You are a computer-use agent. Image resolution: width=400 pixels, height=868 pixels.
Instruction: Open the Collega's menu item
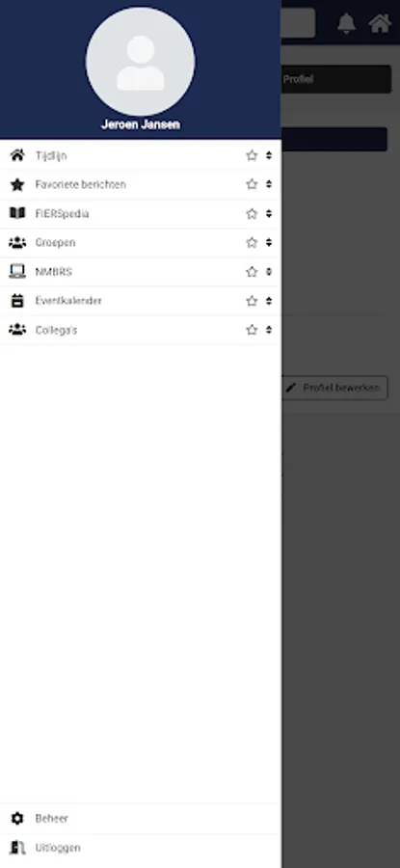(x=141, y=330)
